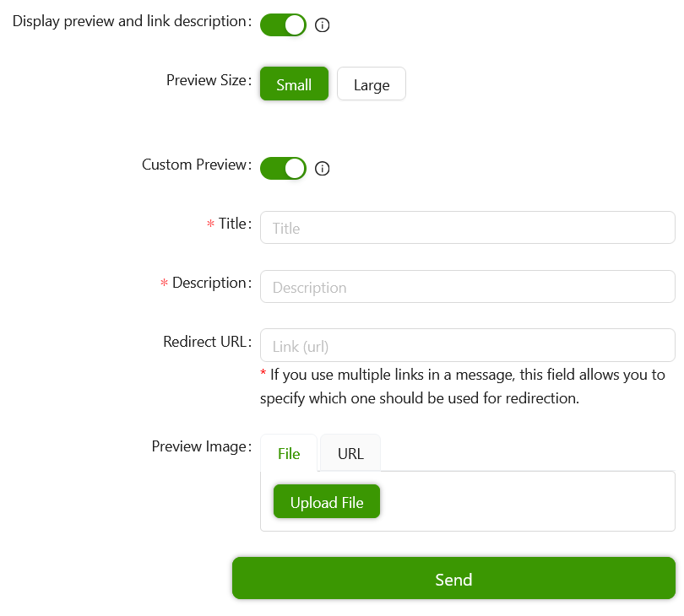The image size is (684, 616).
Task: Click the 'Description' field label
Action: coord(209,283)
